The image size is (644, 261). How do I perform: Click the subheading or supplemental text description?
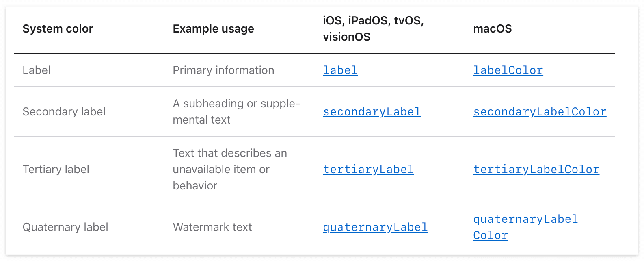(x=236, y=112)
